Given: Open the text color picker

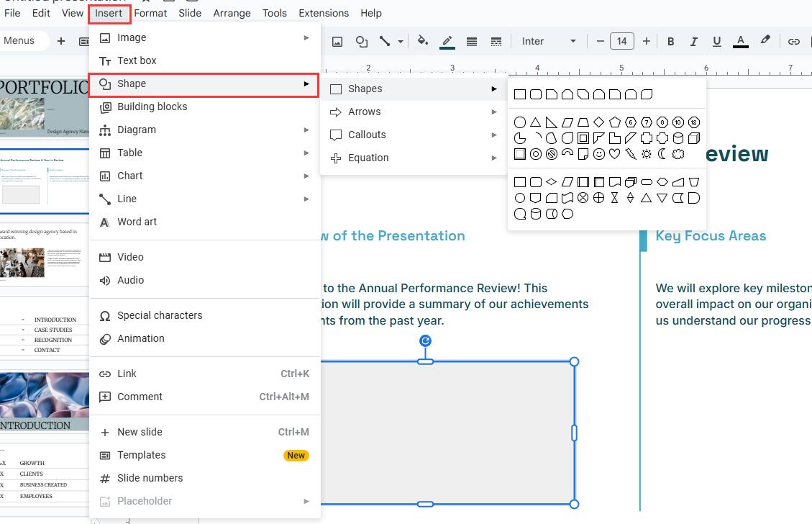Looking at the screenshot, I should click(x=741, y=42).
